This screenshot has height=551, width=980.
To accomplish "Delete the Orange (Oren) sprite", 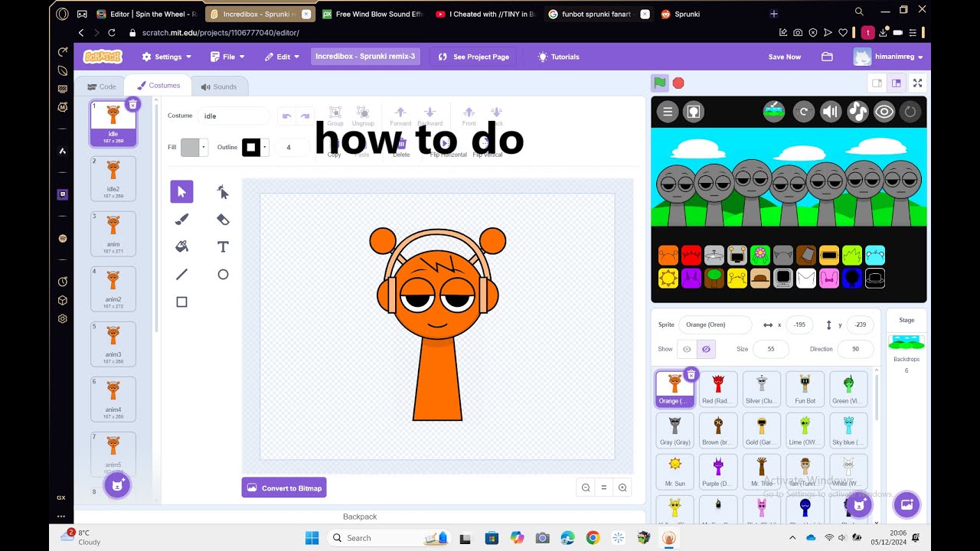I will 691,374.
